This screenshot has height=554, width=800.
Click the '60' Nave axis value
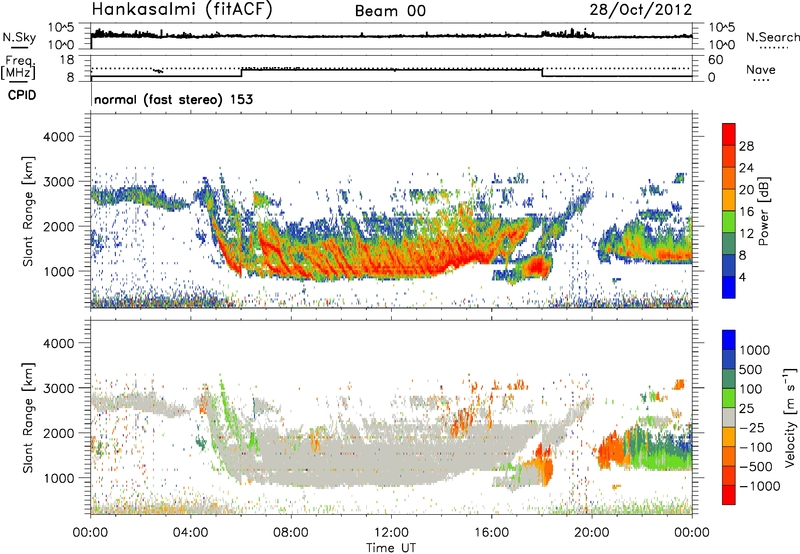click(x=715, y=60)
